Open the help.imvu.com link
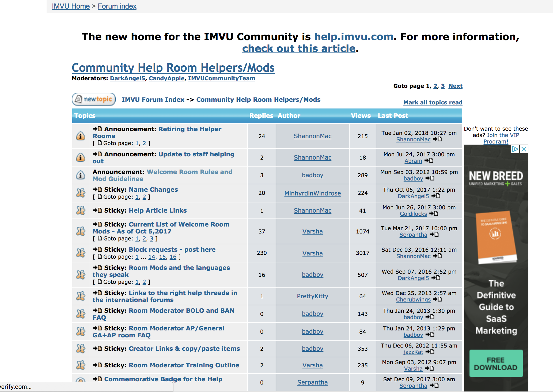 tap(354, 37)
